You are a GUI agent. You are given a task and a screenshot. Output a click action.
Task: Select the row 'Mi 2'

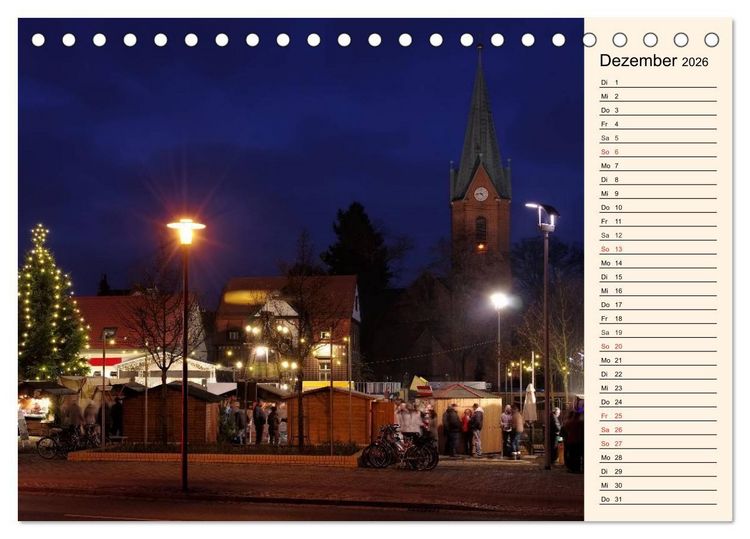tap(658, 96)
